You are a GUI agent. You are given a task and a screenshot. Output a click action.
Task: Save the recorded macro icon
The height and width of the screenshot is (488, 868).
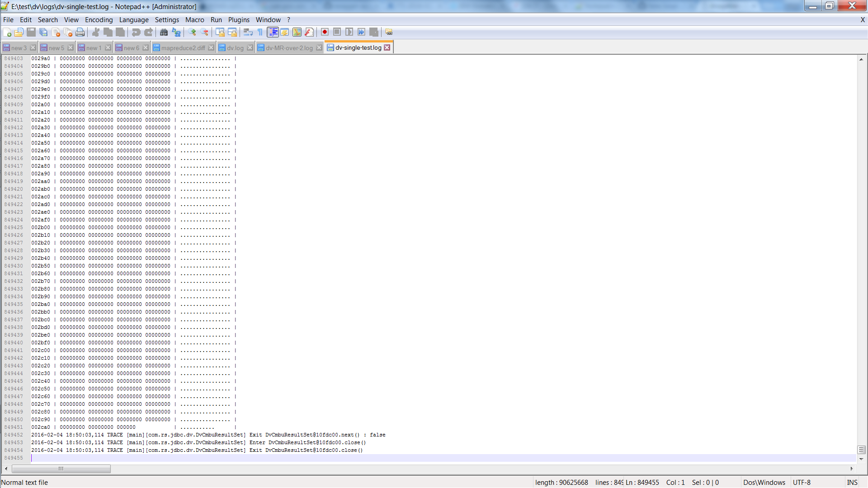(x=373, y=32)
